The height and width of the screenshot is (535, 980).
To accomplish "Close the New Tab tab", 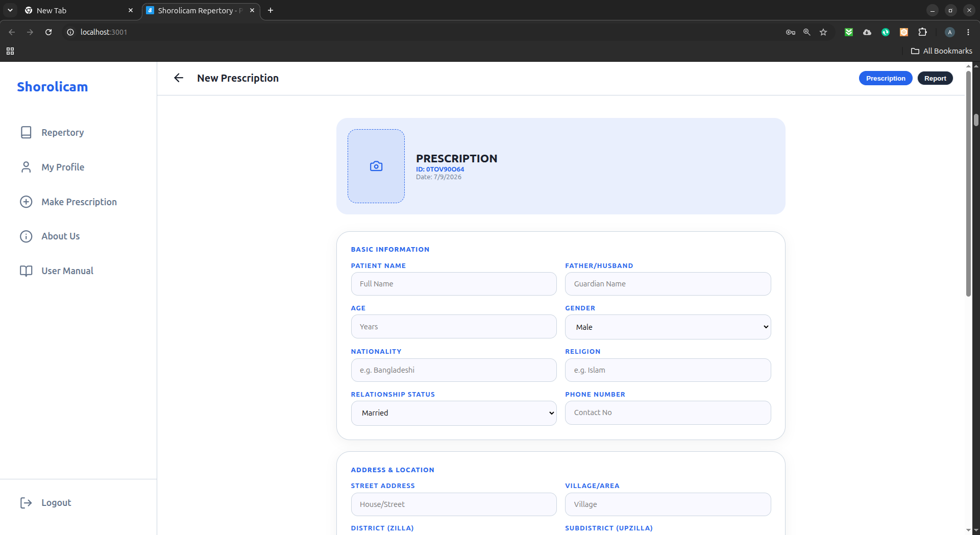I will coord(131,10).
